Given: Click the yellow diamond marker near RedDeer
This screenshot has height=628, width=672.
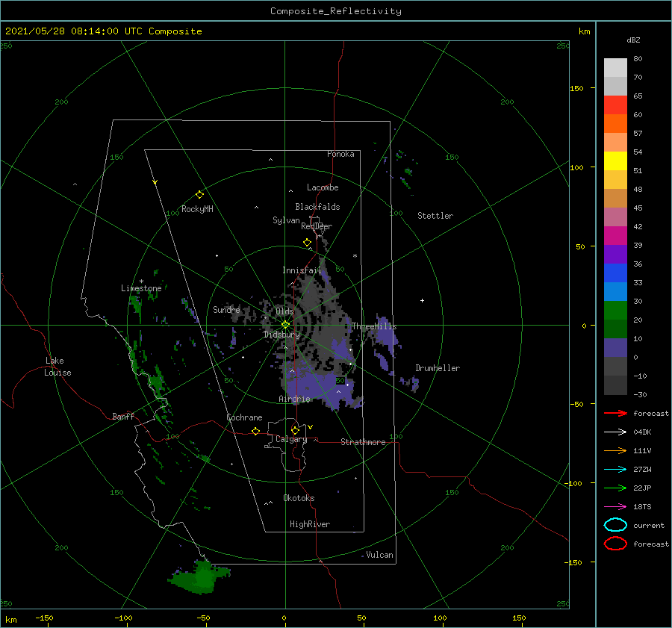Looking at the screenshot, I should pos(307,243).
